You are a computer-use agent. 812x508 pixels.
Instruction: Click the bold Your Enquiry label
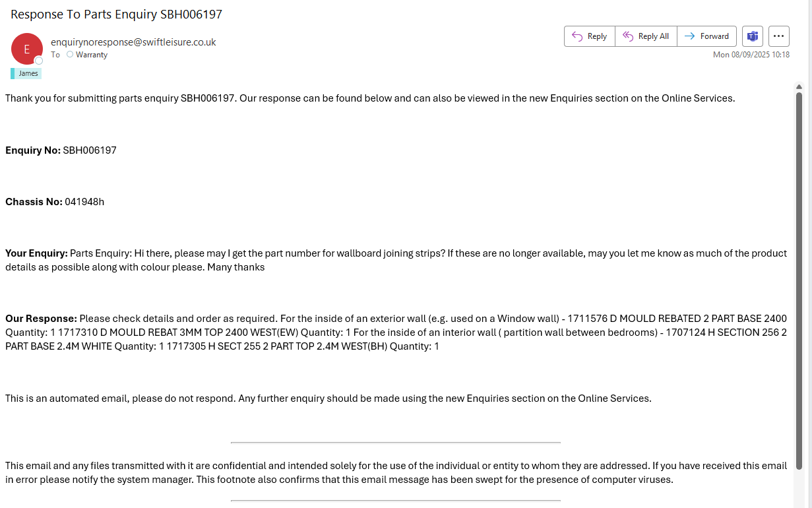pyautogui.click(x=36, y=253)
